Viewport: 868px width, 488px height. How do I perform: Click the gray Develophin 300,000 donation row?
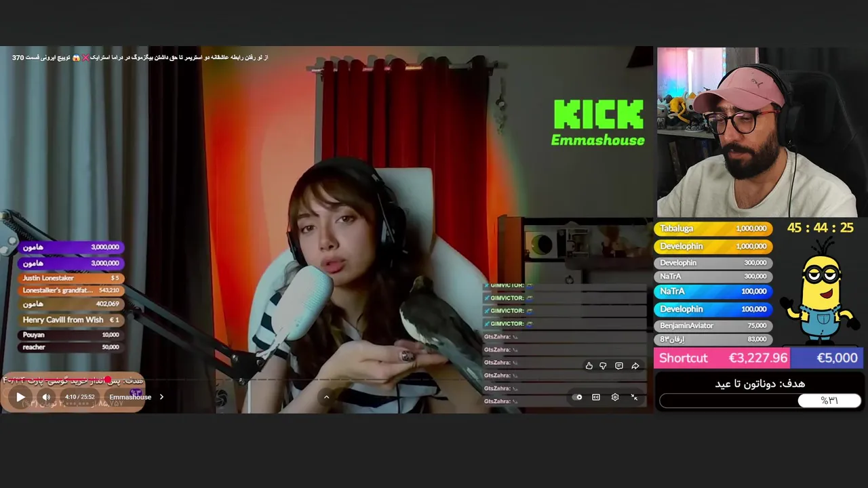coord(713,262)
